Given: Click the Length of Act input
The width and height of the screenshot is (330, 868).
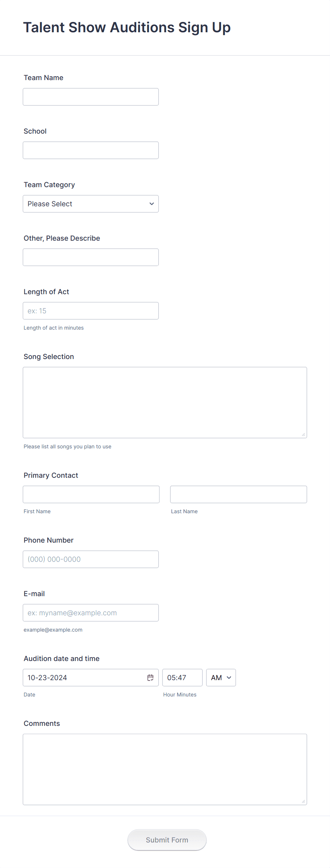Looking at the screenshot, I should (x=90, y=310).
